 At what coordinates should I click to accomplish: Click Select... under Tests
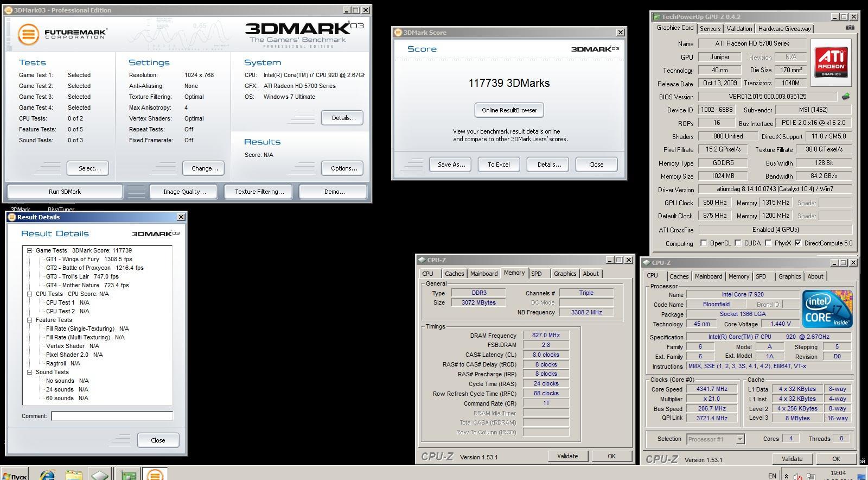[87, 168]
